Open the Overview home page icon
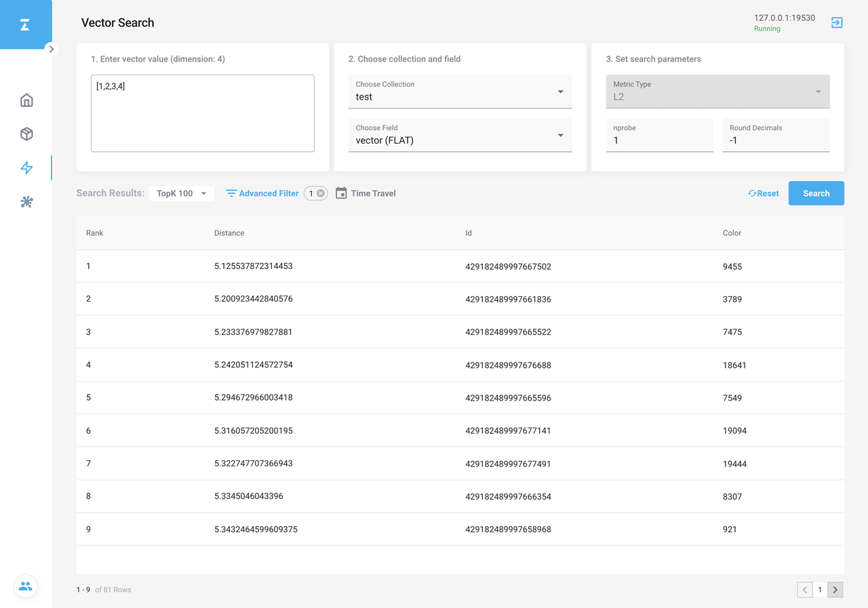 click(26, 100)
